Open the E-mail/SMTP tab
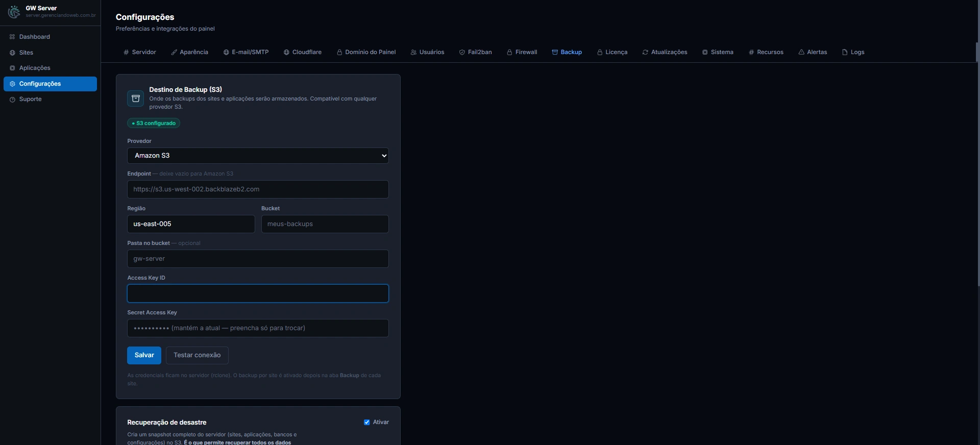 pos(246,52)
